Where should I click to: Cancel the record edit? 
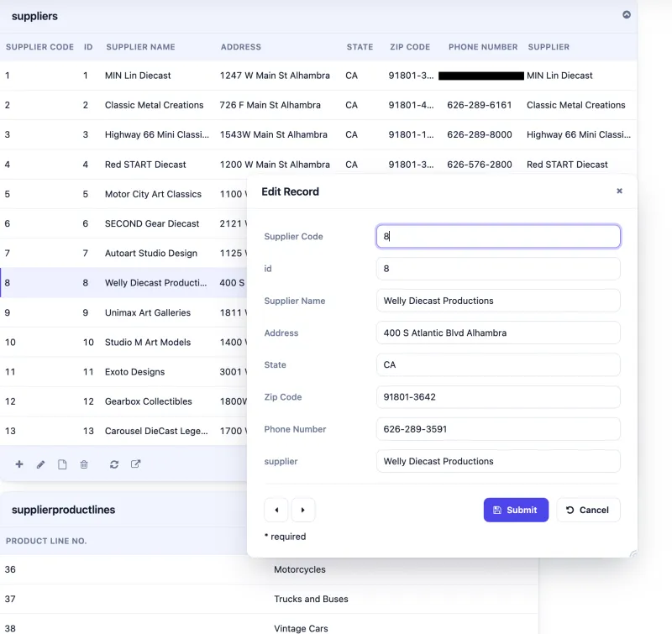point(588,510)
